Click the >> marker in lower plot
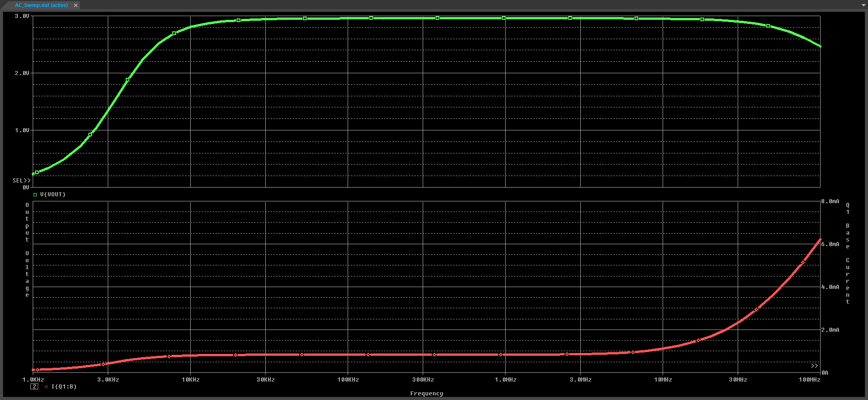 [x=814, y=366]
